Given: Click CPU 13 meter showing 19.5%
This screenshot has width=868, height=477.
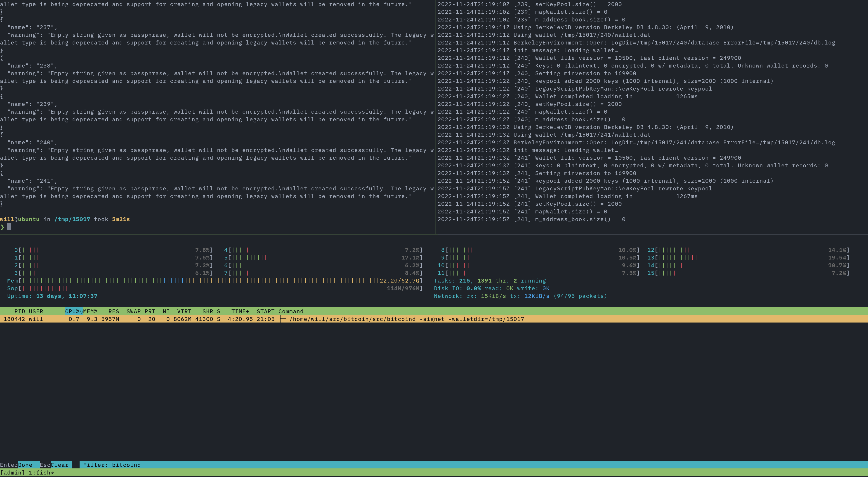Looking at the screenshot, I should 748,258.
